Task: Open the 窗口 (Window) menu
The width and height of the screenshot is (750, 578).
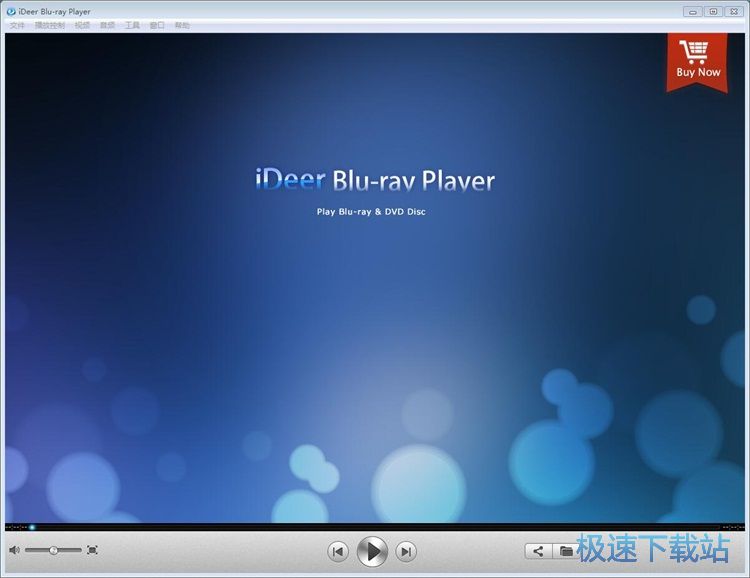Action: point(157,25)
